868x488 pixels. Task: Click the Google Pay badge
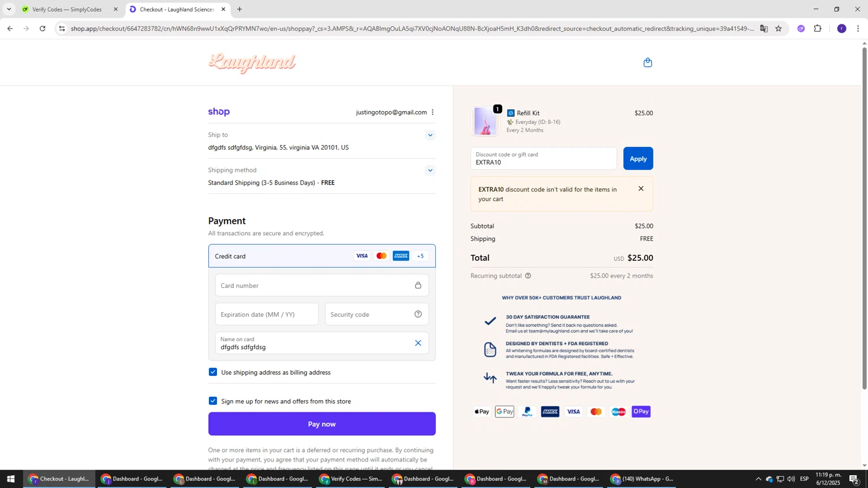pyautogui.click(x=505, y=412)
